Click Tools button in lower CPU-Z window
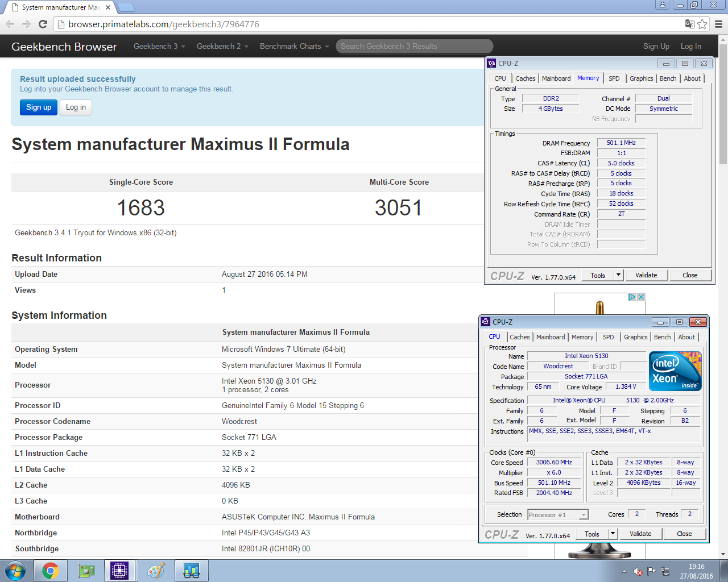 point(592,534)
